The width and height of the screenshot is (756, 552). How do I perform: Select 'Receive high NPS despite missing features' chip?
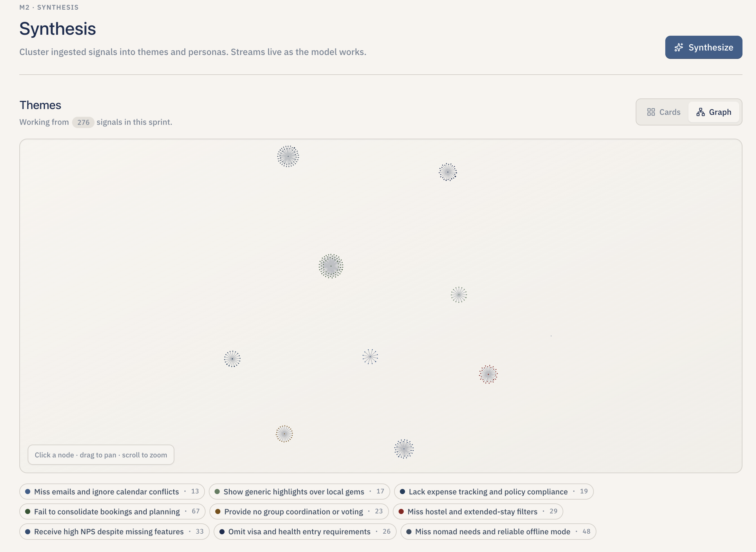point(114,532)
